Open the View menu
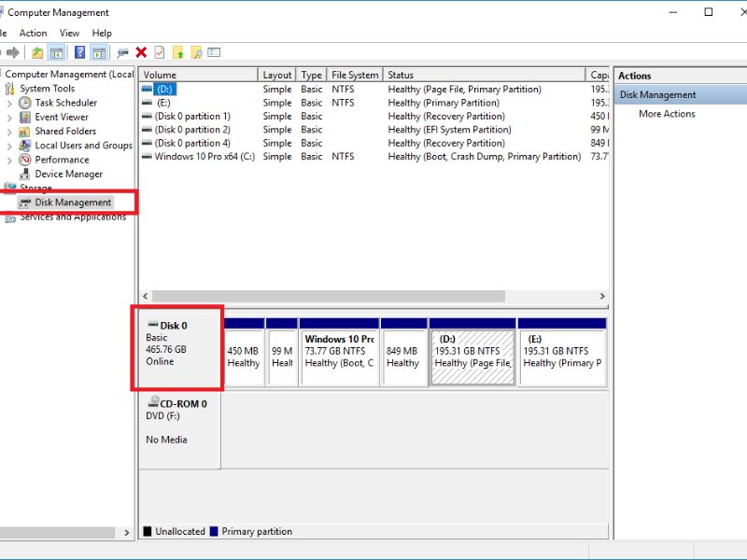The width and height of the screenshot is (747, 560). pyautogui.click(x=69, y=33)
